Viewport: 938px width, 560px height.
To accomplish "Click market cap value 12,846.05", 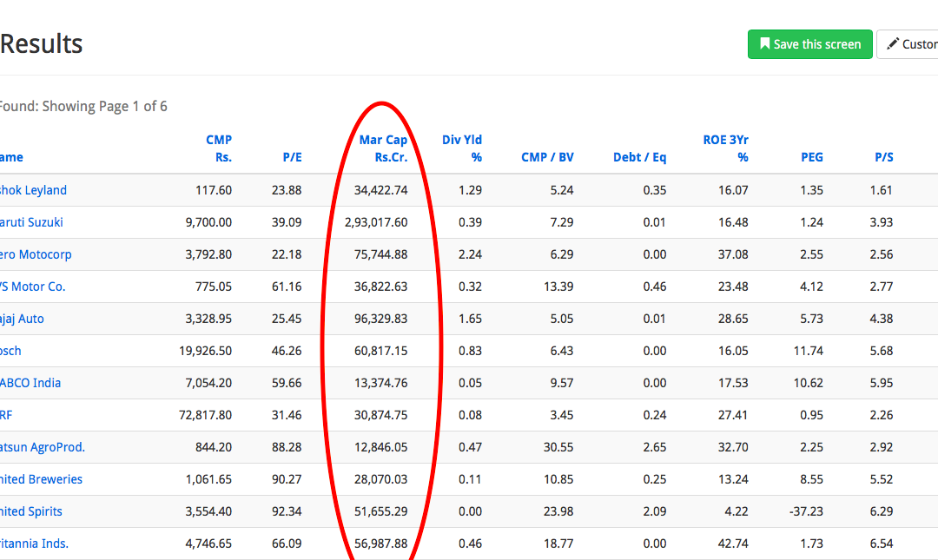I will [x=381, y=447].
